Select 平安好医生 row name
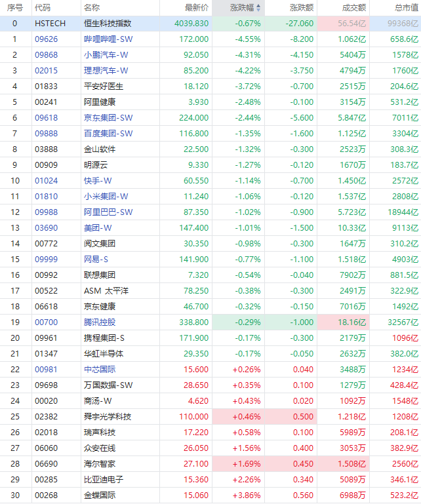The height and width of the screenshot is (504, 421). (104, 87)
